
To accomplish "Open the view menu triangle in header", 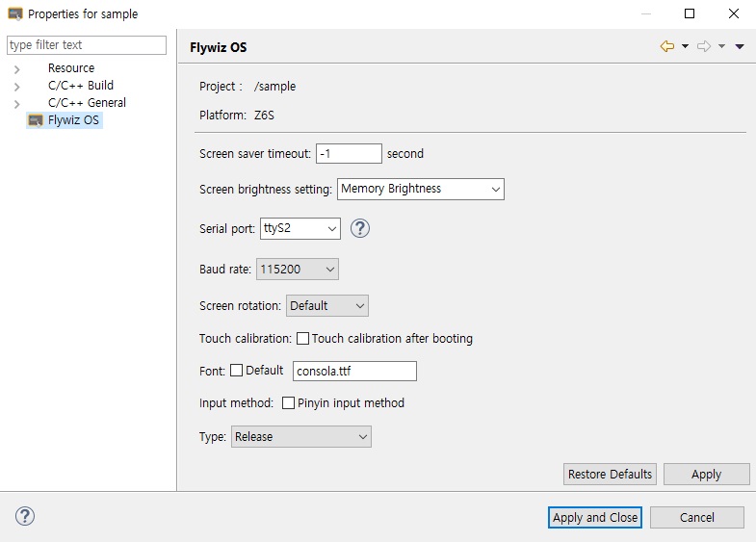I will coord(740,46).
